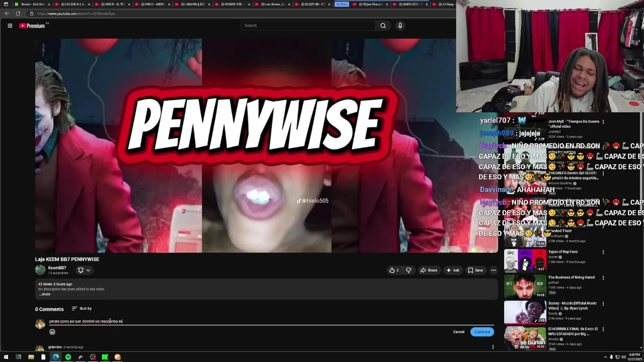This screenshot has width=644, height=362.
Task: Open the KeemBB7 channel name link
Action: [x=57, y=268]
